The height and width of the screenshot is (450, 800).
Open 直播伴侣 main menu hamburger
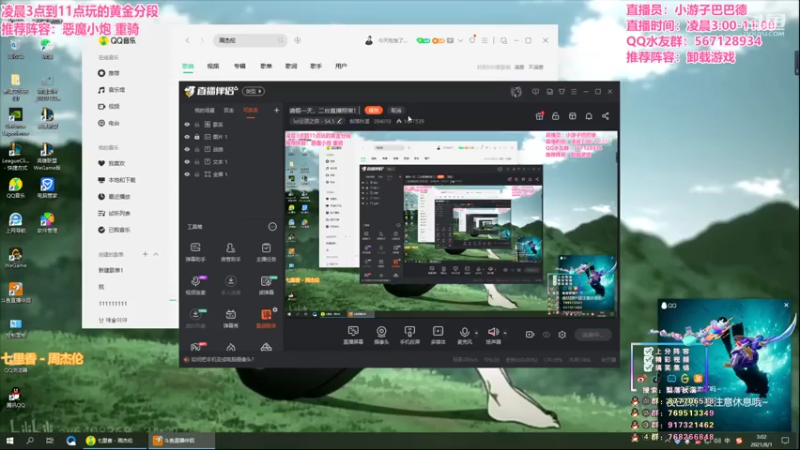click(574, 91)
